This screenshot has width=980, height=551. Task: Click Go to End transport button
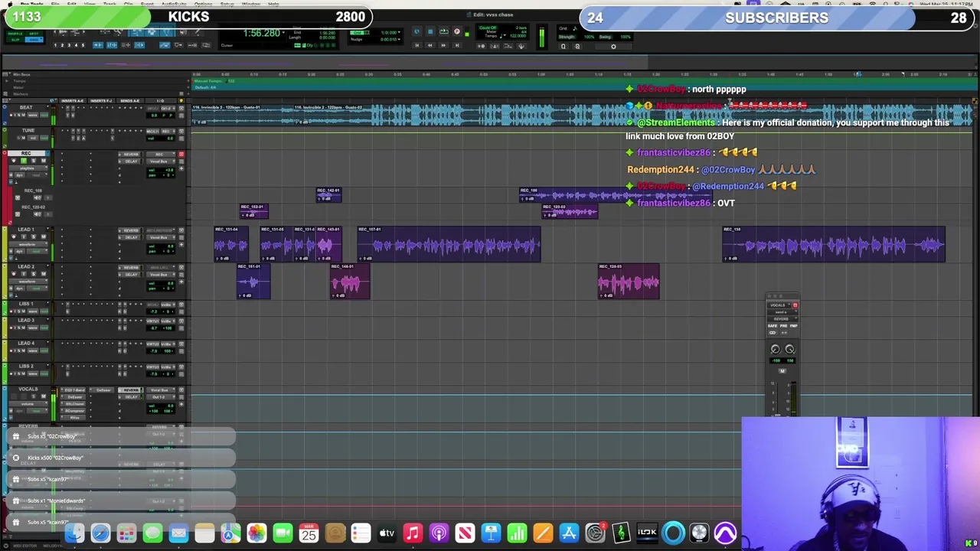[x=457, y=45]
